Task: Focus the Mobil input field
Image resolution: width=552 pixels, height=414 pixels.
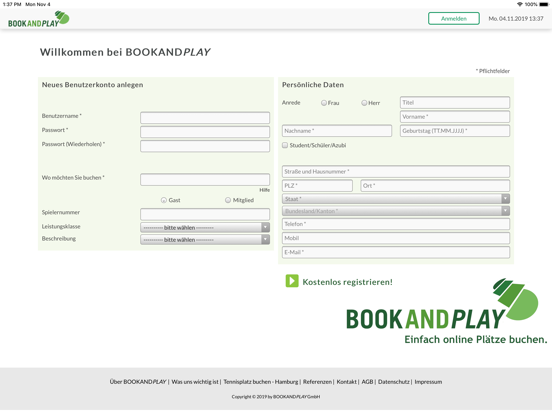Action: click(396, 238)
